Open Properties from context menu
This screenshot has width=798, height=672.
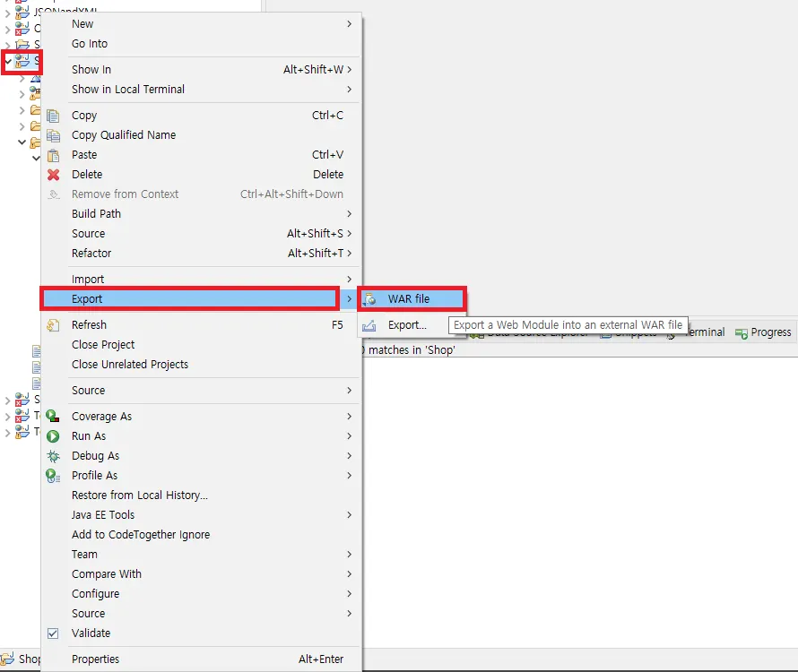point(201,659)
